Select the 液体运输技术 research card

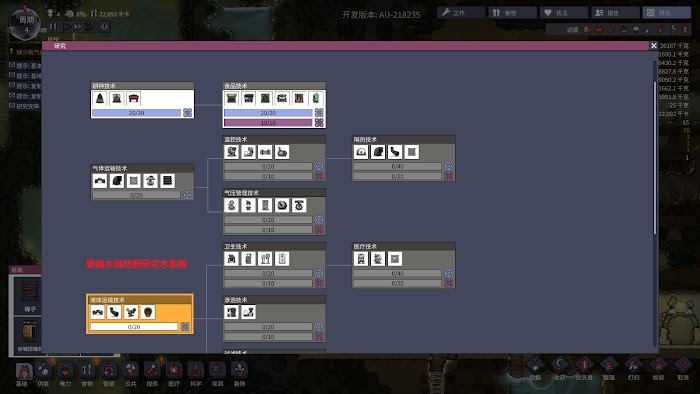(x=140, y=314)
